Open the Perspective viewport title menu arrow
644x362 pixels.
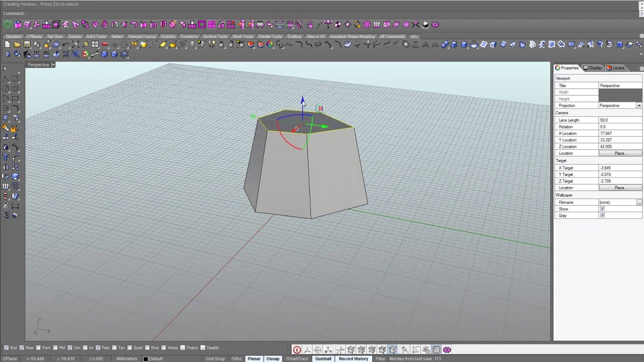[53, 65]
